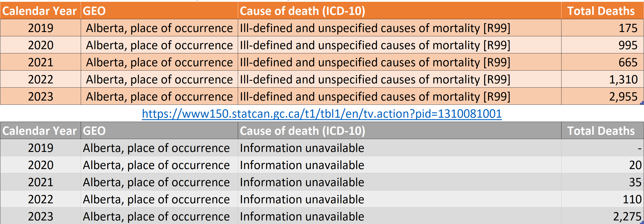This screenshot has height=224, width=644.
Task: Select the cell showing 995 deaths
Action: [602, 45]
